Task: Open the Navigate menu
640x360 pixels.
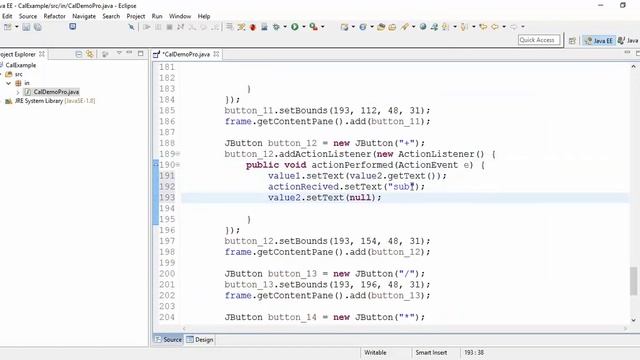Action: (84, 16)
